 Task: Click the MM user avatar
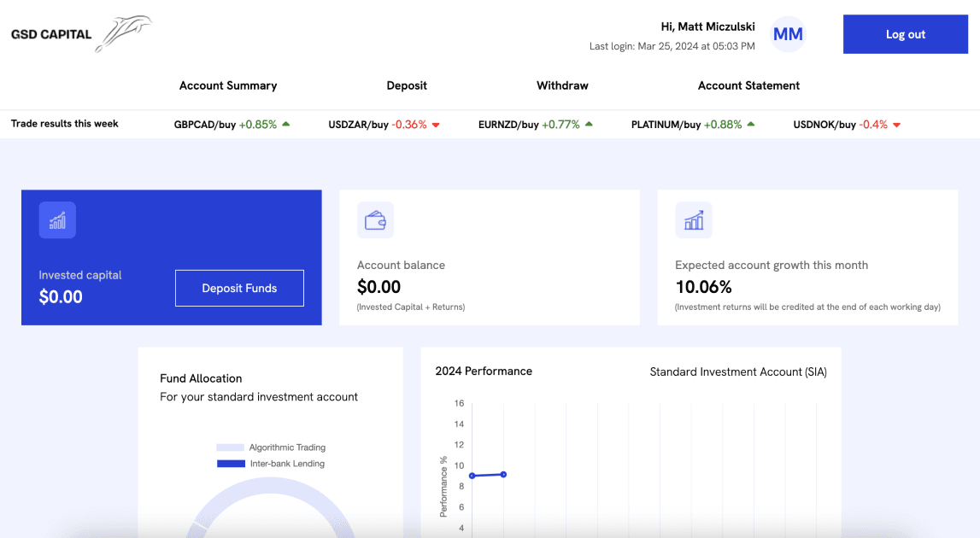788,34
